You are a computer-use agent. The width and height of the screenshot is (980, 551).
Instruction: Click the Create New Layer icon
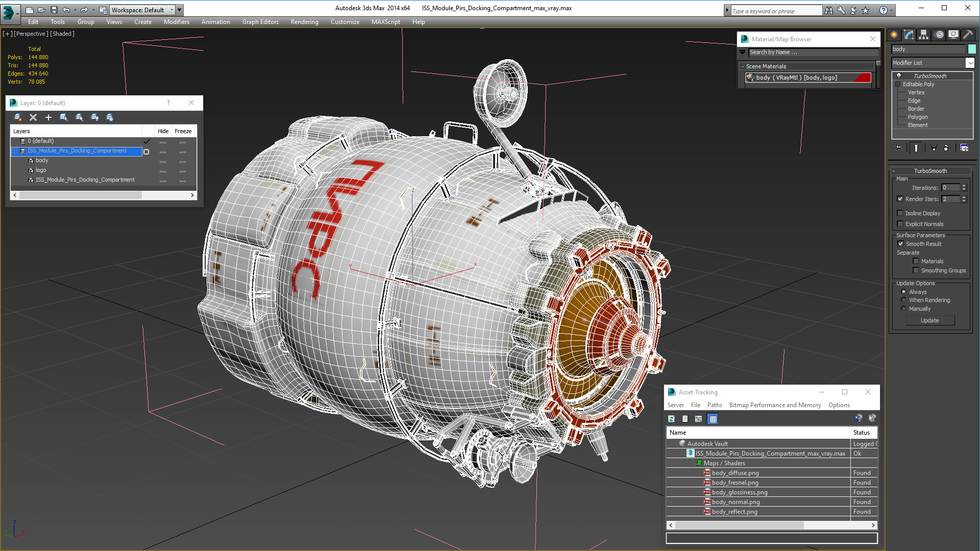point(17,117)
